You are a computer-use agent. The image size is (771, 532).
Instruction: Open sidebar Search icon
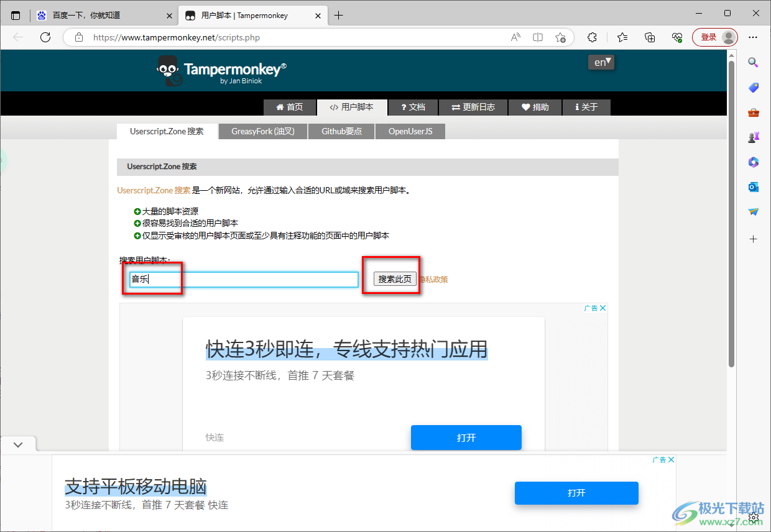coord(753,62)
